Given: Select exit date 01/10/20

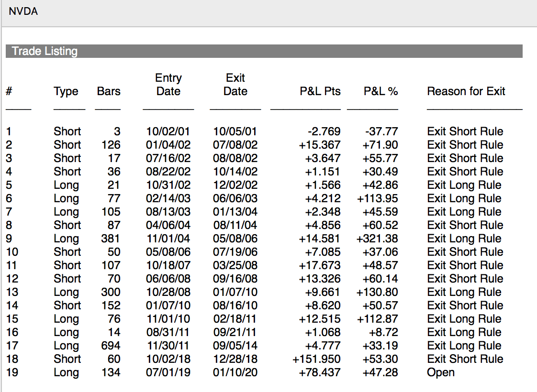Looking at the screenshot, I should [x=235, y=372].
